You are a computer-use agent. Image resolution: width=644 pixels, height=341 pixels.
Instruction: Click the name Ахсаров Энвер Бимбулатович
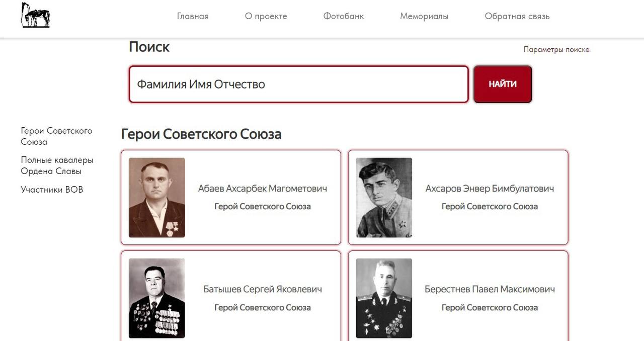pos(490,189)
